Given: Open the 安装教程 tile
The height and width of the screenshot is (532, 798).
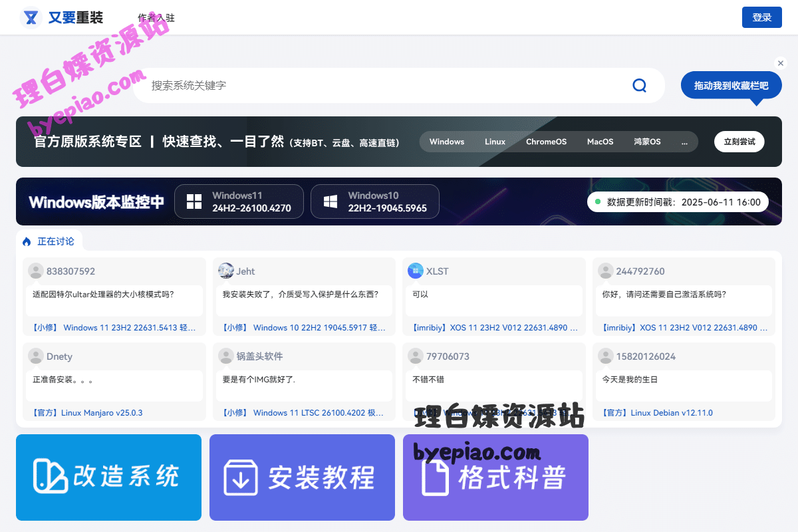Looking at the screenshot, I should [302, 477].
